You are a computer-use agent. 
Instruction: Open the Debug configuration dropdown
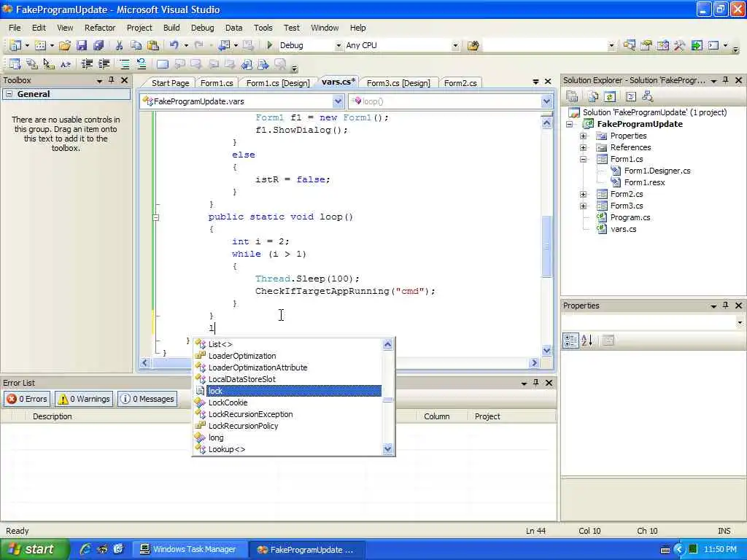coord(338,45)
